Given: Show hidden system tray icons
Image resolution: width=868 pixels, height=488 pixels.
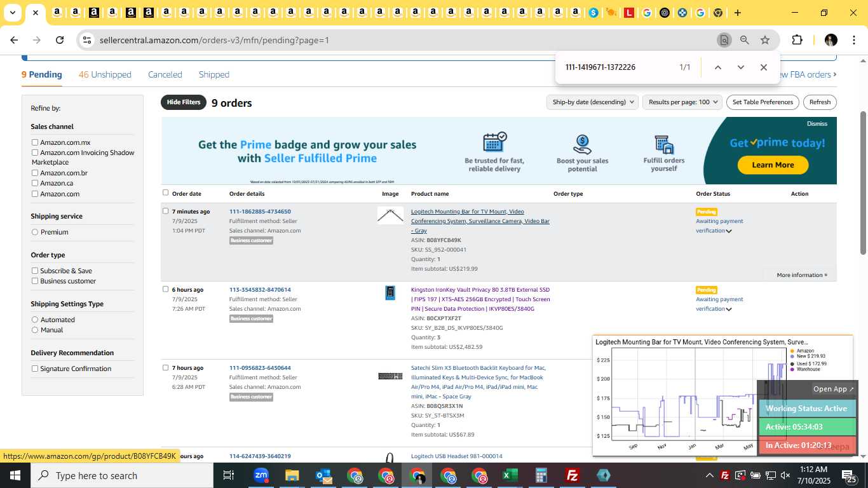Looking at the screenshot, I should [709, 475].
